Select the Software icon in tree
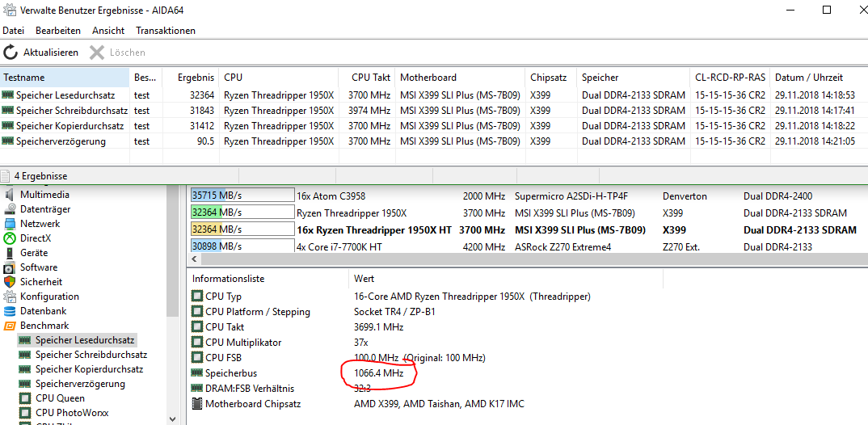 pyautogui.click(x=10, y=267)
